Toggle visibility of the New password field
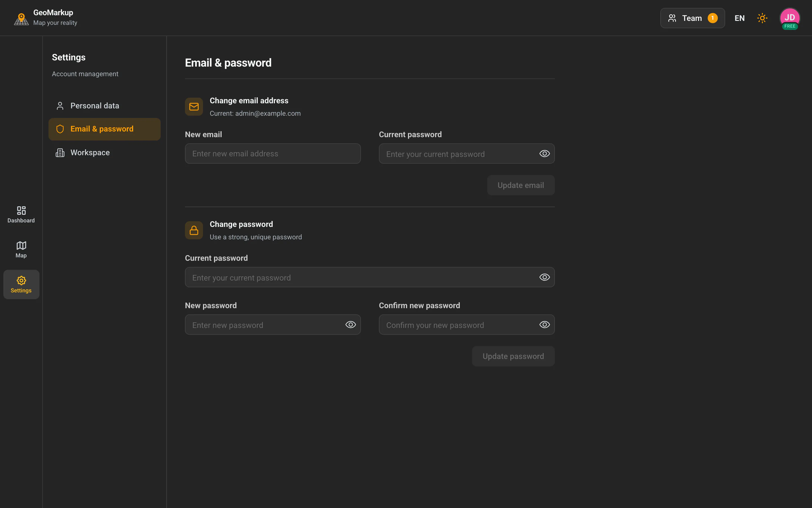Image resolution: width=812 pixels, height=508 pixels. (x=350, y=325)
